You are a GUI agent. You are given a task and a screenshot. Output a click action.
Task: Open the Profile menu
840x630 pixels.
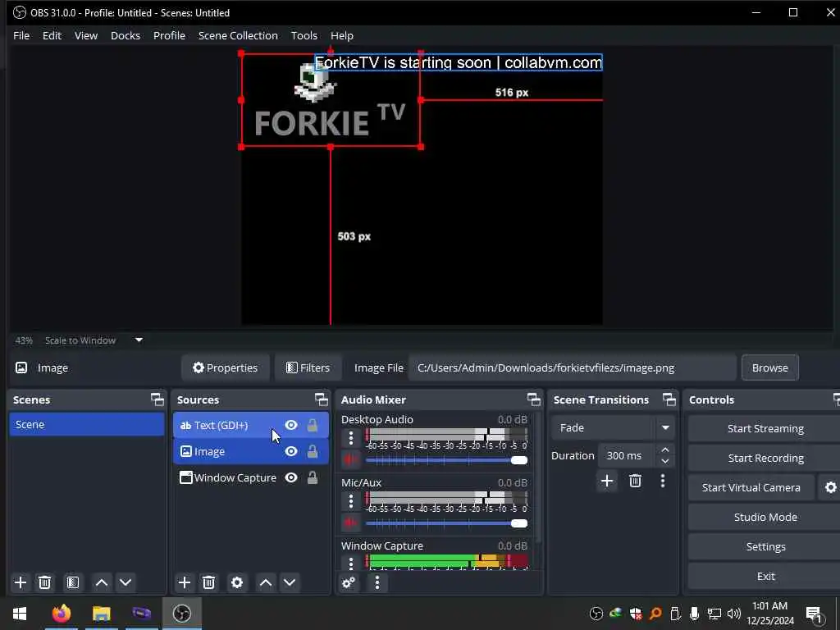tap(169, 35)
